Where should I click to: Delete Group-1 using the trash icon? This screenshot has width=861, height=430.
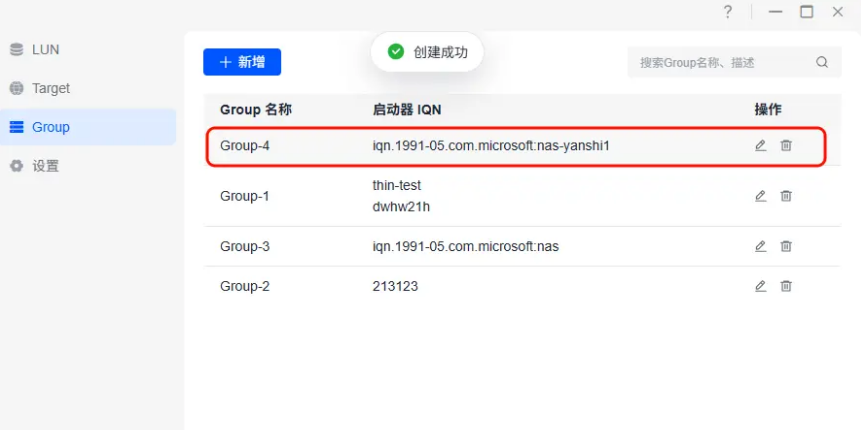click(x=786, y=196)
